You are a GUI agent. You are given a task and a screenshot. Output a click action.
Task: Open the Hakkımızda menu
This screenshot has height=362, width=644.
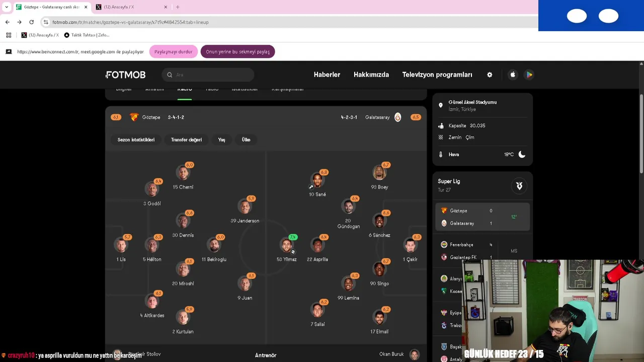click(x=371, y=74)
